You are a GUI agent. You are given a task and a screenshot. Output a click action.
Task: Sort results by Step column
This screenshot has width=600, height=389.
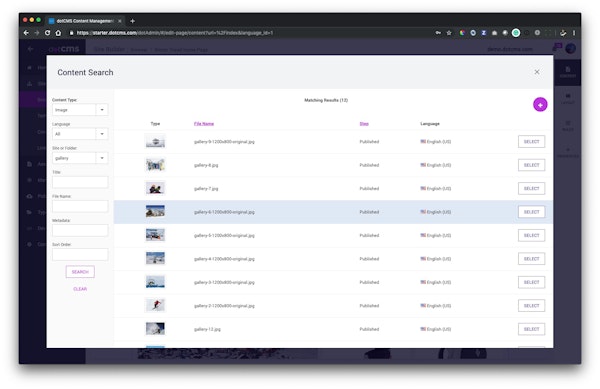point(364,124)
